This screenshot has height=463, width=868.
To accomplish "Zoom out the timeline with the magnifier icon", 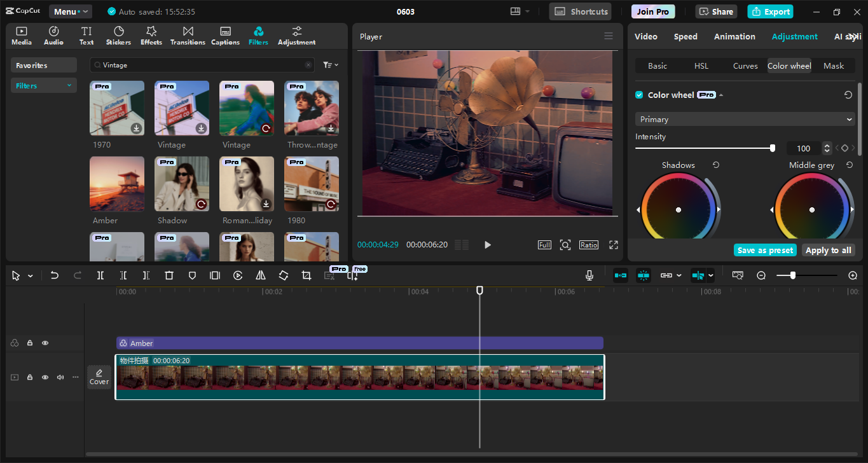I will 761,275.
